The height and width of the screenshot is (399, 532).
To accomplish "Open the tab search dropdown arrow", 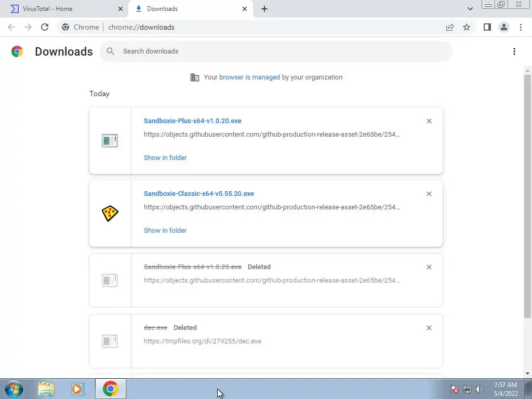I will click(x=470, y=9).
